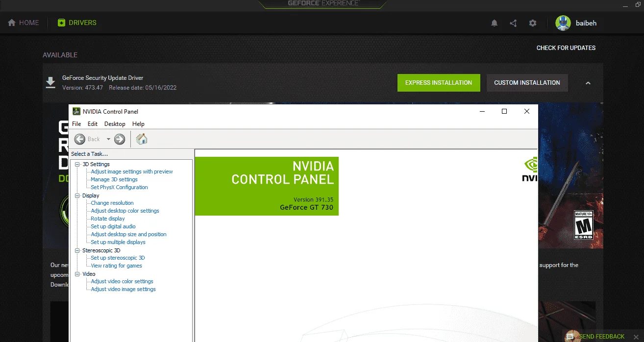Collapse the Stereoscopic 3D tree node

(77, 250)
